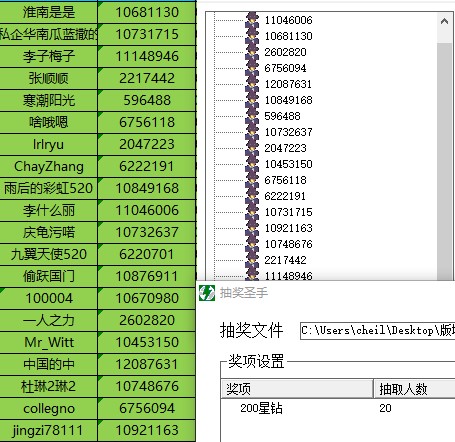Click spreadsheet cell 偷跃国门
Screen dimensions: 455x442
pyautogui.click(x=49, y=276)
